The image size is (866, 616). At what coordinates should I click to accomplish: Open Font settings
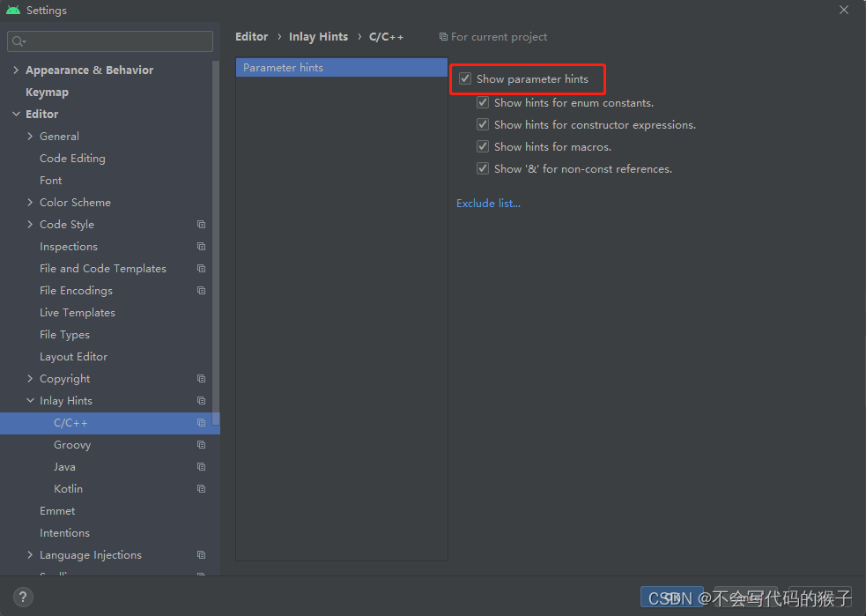click(51, 181)
